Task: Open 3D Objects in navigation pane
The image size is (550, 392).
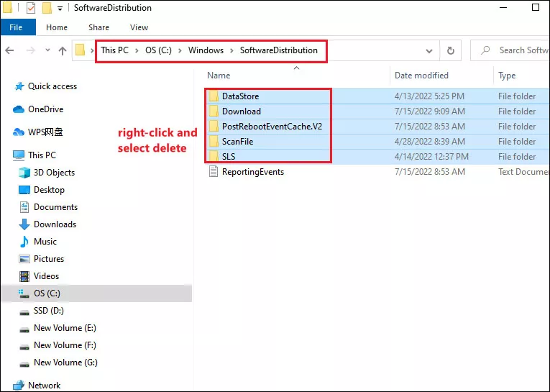Action: (x=54, y=173)
